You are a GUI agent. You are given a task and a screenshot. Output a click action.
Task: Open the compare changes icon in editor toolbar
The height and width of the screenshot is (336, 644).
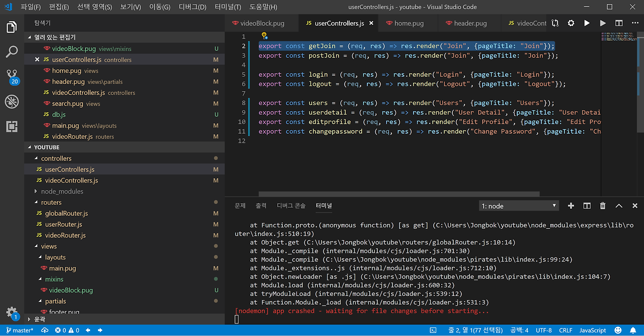(x=555, y=23)
